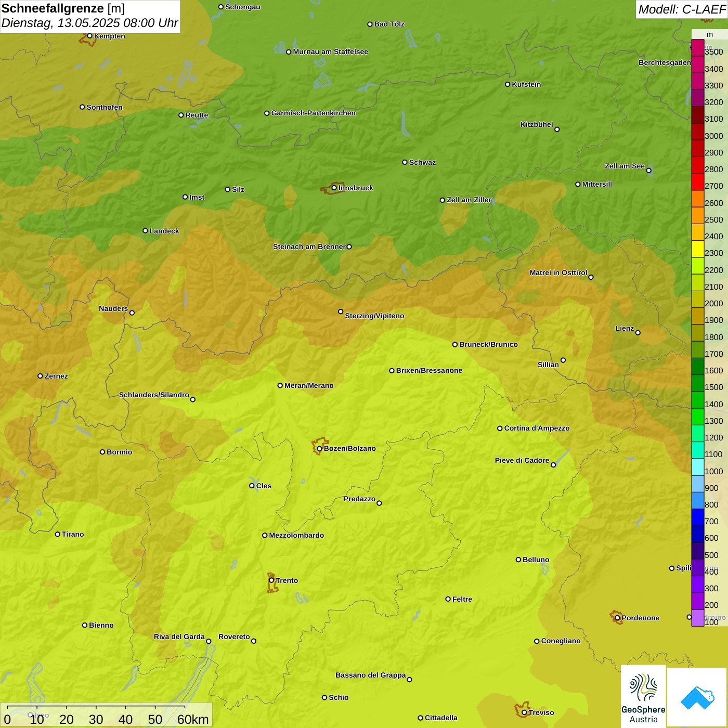
Task: Click the Schneefallgrenze [m] title
Action: [x=63, y=8]
